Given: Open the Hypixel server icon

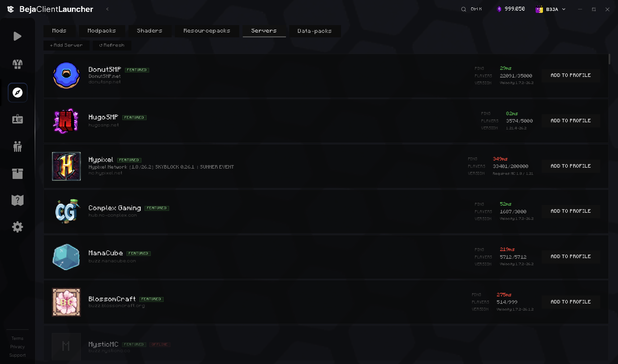Looking at the screenshot, I should (66, 166).
